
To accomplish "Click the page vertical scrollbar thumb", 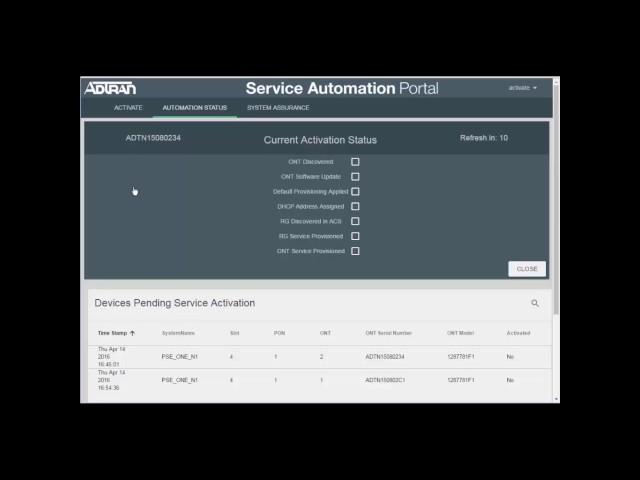I will click(556, 200).
